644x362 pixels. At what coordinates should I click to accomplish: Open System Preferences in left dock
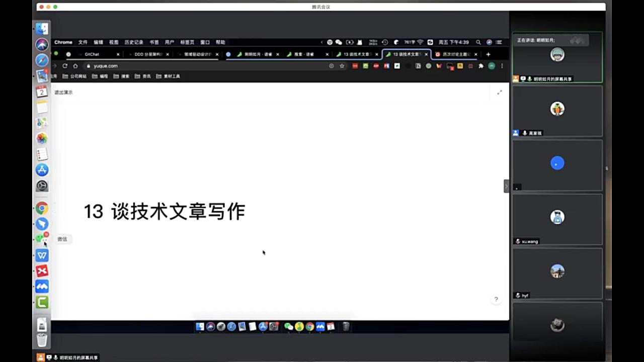[42, 186]
